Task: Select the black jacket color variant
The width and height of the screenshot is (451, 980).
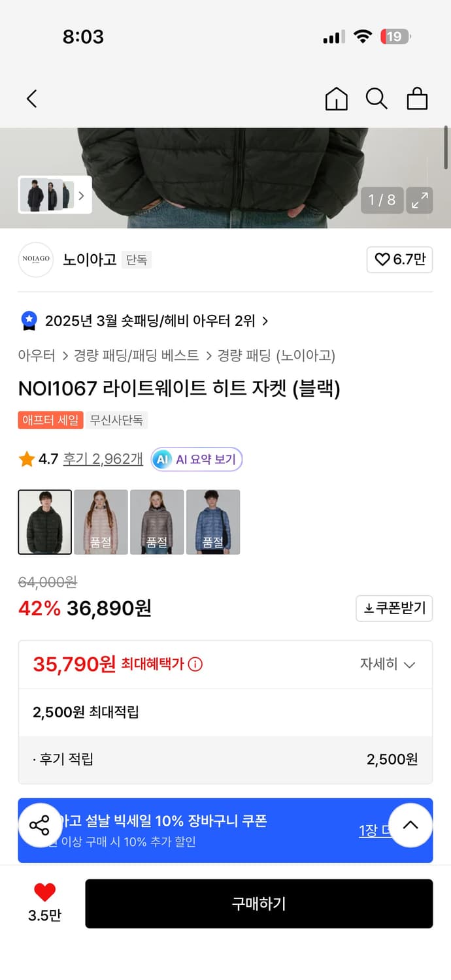Action: tap(44, 522)
